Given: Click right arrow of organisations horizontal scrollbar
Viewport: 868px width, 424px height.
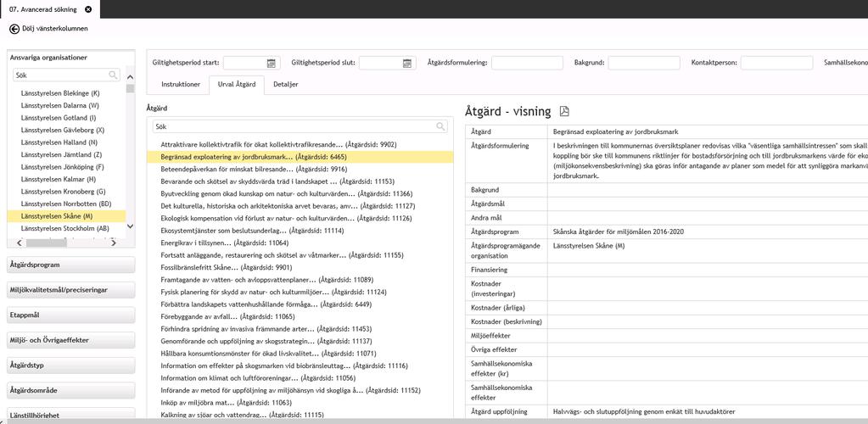Looking at the screenshot, I should click(113, 243).
